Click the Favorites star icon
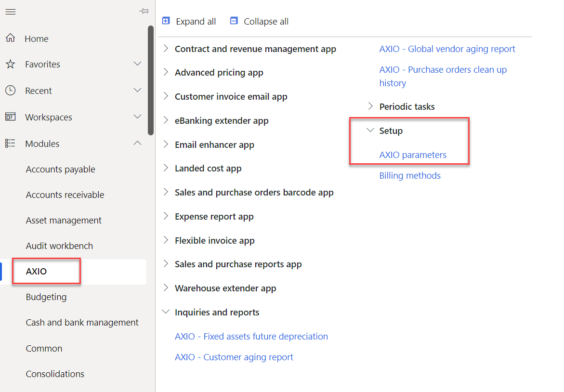Viewport: 564px width, 392px height. (10, 64)
